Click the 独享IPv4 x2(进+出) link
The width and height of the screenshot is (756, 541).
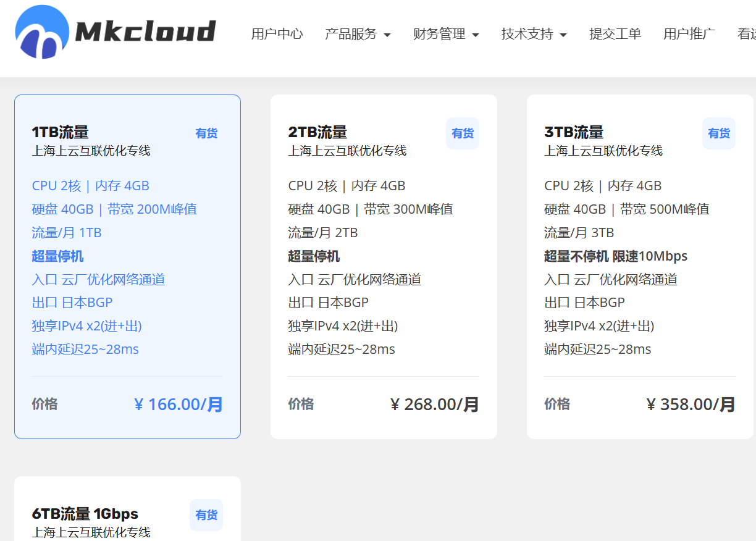(87, 325)
